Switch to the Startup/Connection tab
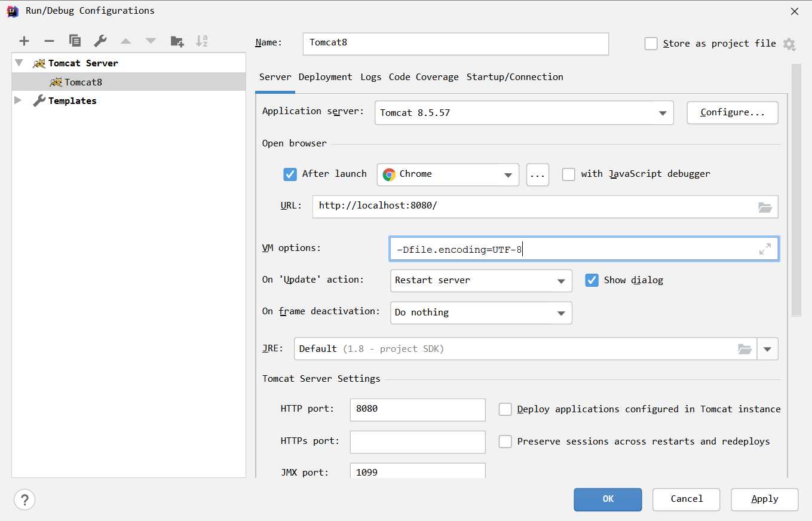Image resolution: width=812 pixels, height=521 pixels. click(x=515, y=77)
